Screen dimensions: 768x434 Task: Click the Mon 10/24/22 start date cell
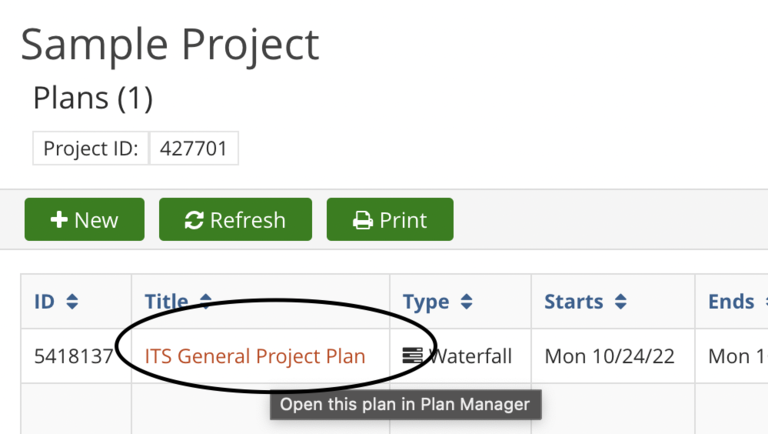coord(609,356)
